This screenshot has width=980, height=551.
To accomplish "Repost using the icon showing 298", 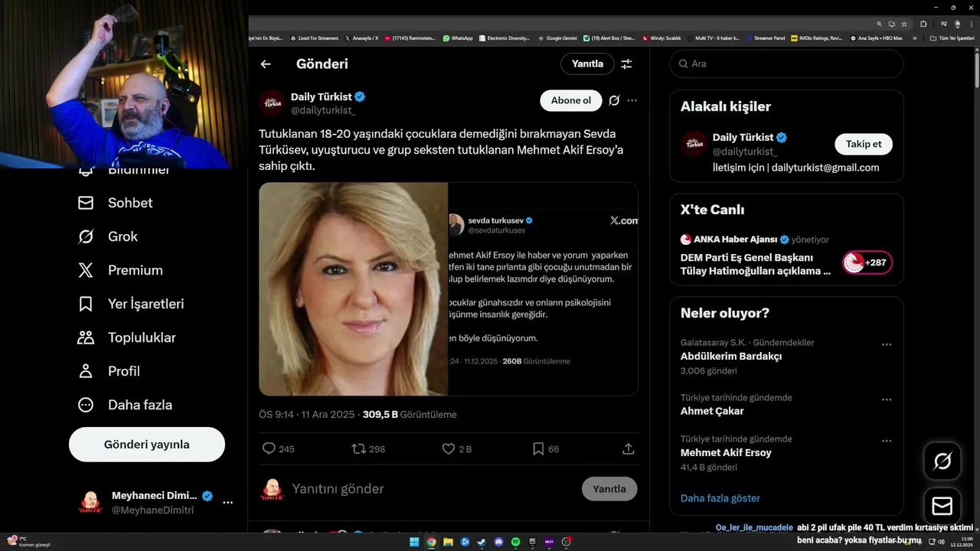I will coord(358,448).
